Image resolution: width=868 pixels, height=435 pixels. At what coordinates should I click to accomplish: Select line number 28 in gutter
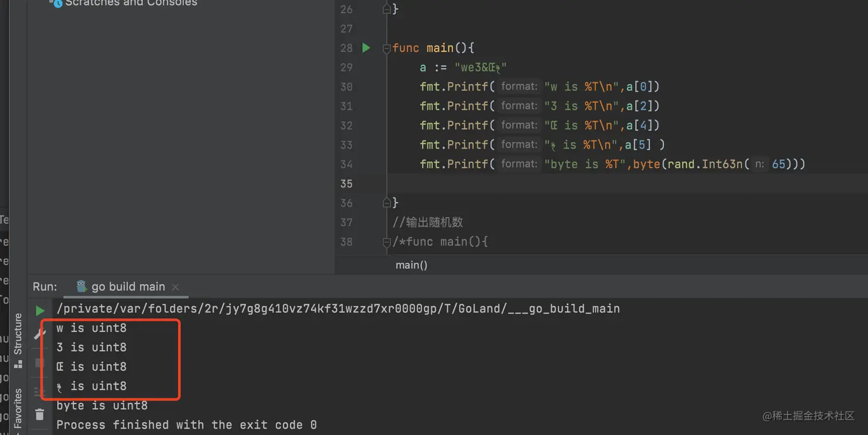(x=346, y=48)
